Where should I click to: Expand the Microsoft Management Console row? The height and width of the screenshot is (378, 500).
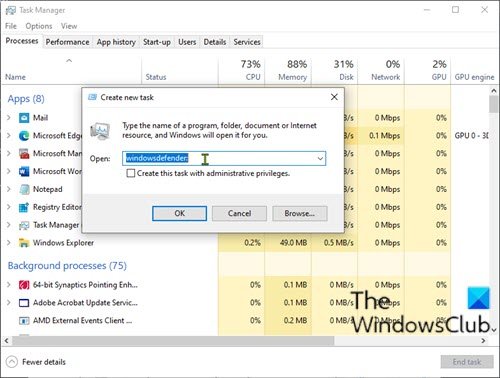point(9,154)
